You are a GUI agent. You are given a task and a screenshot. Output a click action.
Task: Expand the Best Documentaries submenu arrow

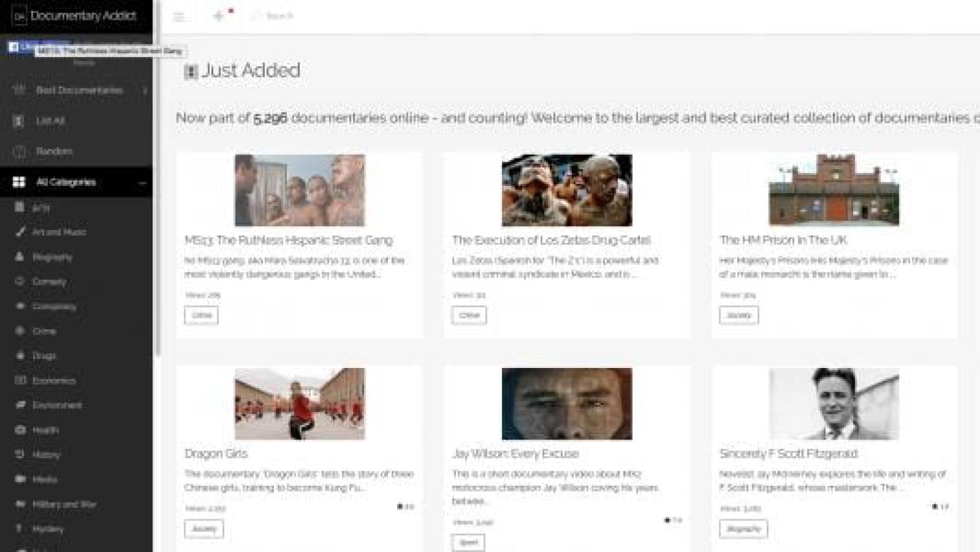click(145, 91)
